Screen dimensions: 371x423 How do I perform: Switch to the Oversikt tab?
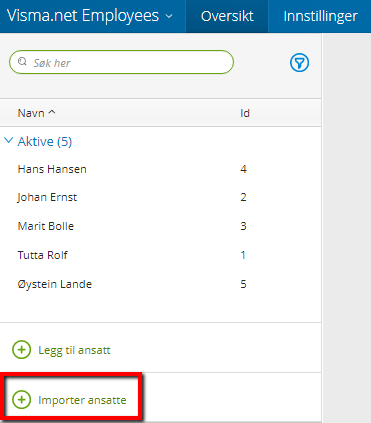[x=227, y=16]
